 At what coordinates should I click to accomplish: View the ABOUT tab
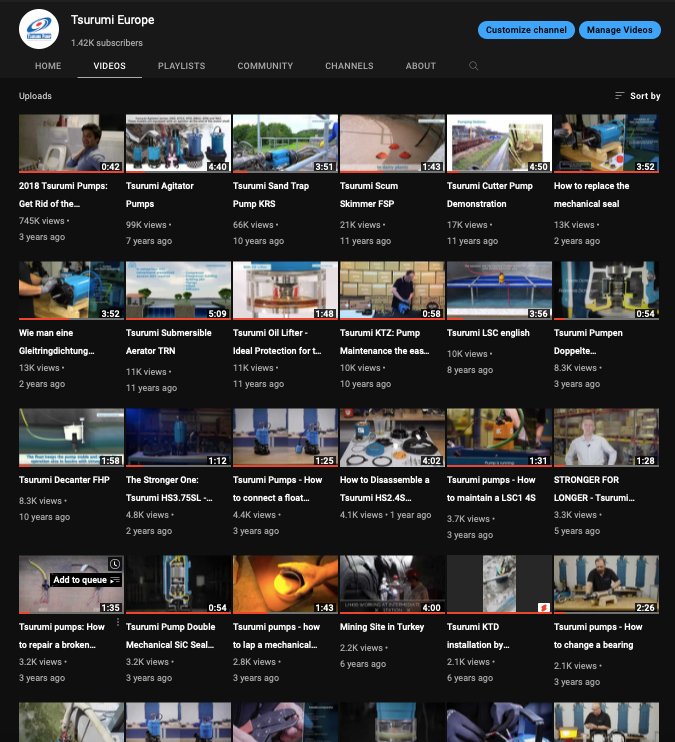point(420,66)
